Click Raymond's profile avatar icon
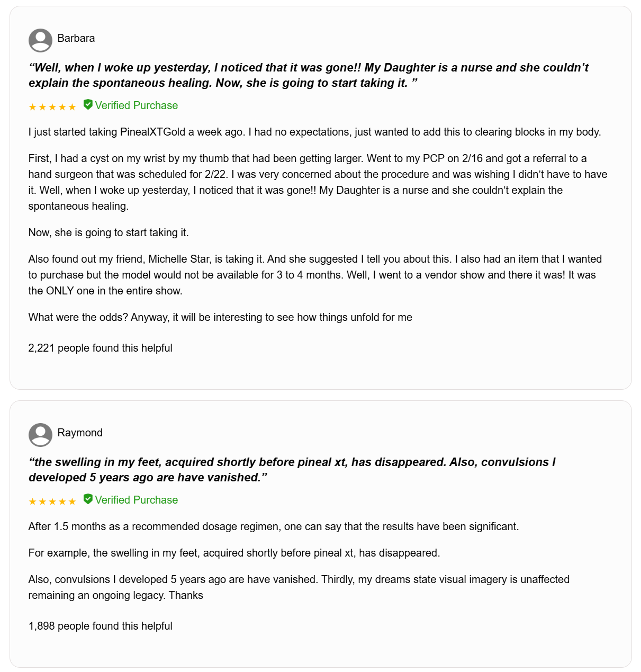Screen dimensions: 641x672 tap(40, 435)
